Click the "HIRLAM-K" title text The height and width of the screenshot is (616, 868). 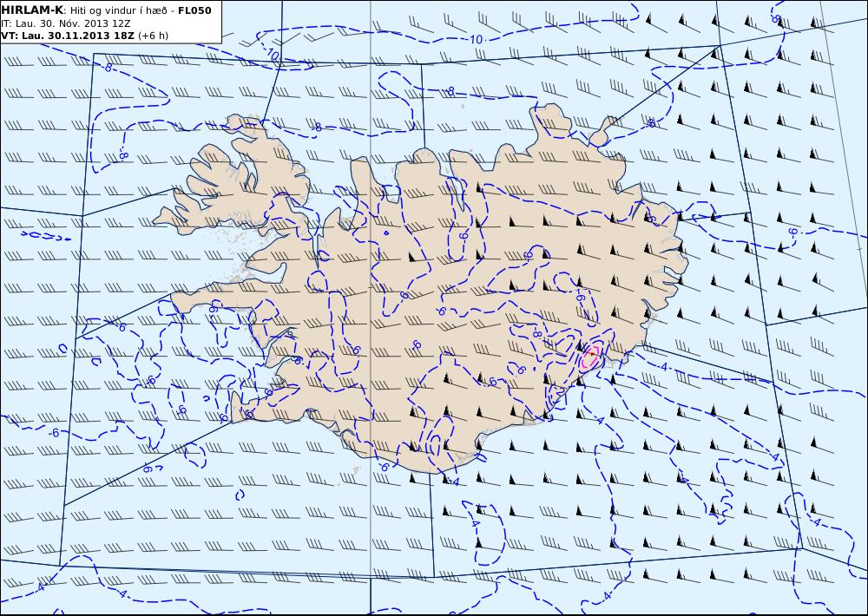[32, 10]
